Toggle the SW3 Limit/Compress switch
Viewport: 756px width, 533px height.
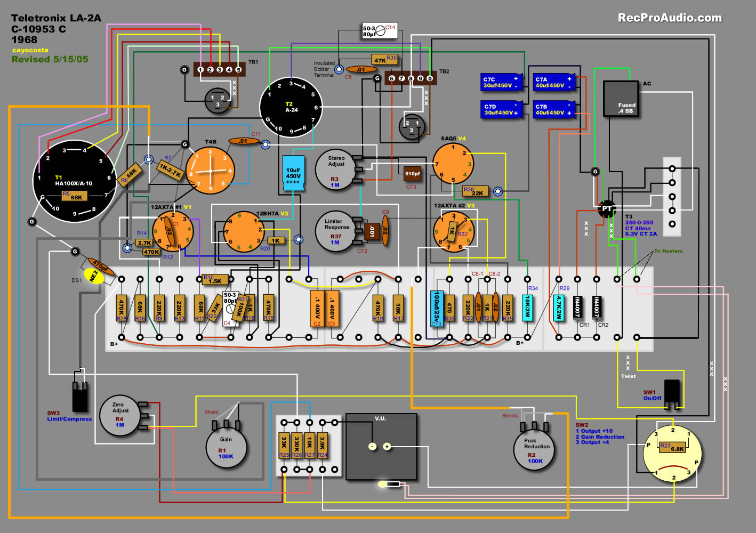pos(80,396)
